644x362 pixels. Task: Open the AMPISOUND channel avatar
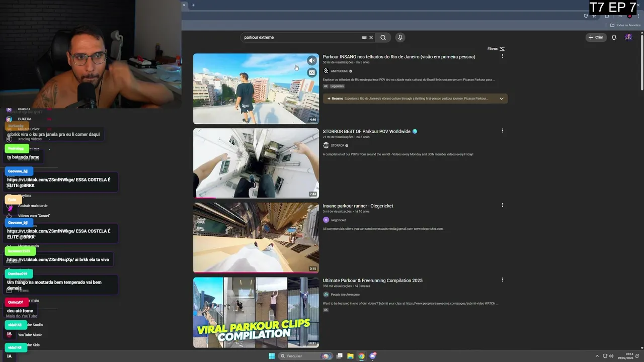(326, 71)
